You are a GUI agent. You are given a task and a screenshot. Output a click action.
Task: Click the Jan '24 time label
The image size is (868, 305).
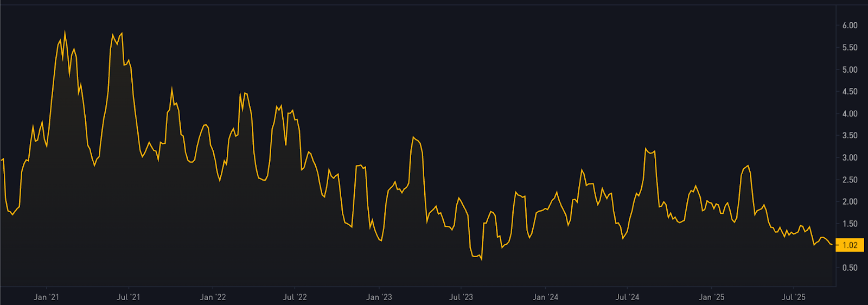coord(545,297)
